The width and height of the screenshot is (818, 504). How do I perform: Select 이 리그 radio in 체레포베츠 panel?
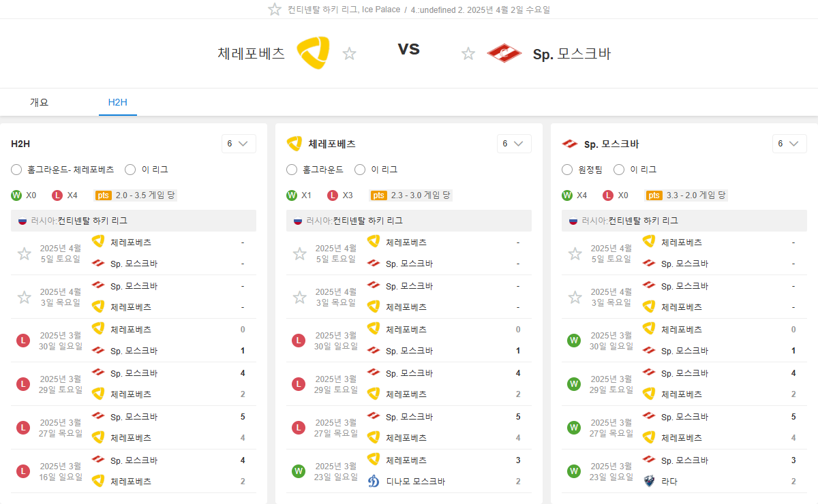pyautogui.click(x=361, y=170)
